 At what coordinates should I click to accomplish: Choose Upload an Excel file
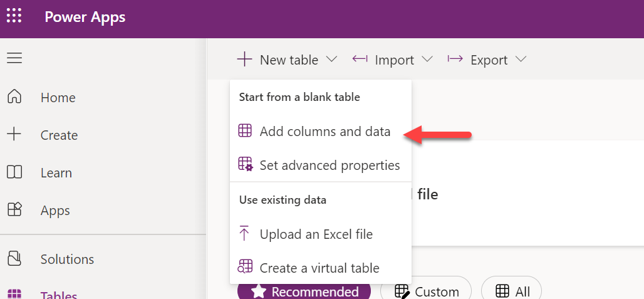coord(320,234)
